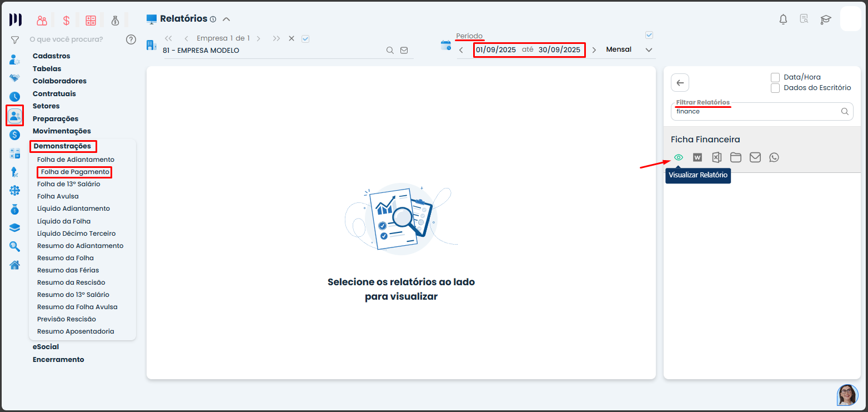
Task: Save Ficha Financeira to folder icon
Action: 736,157
